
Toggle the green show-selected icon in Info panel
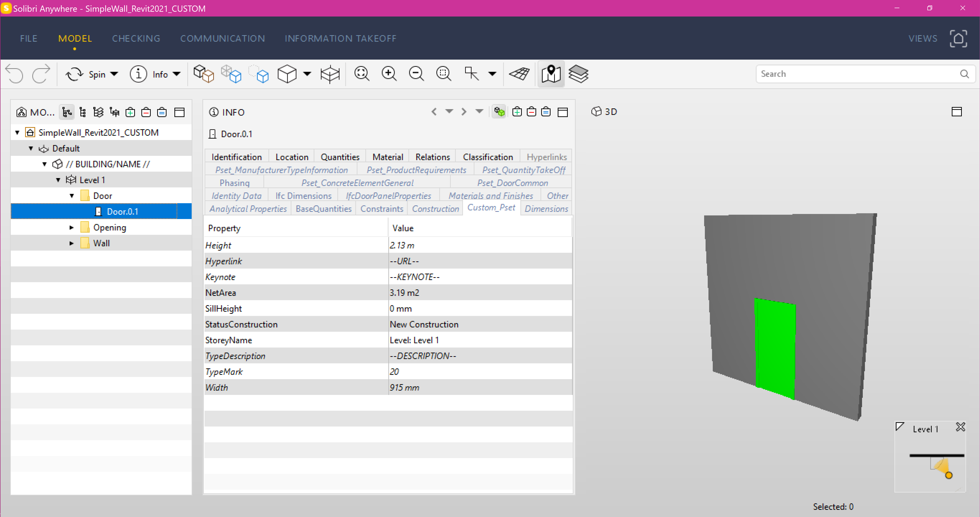pyautogui.click(x=499, y=112)
